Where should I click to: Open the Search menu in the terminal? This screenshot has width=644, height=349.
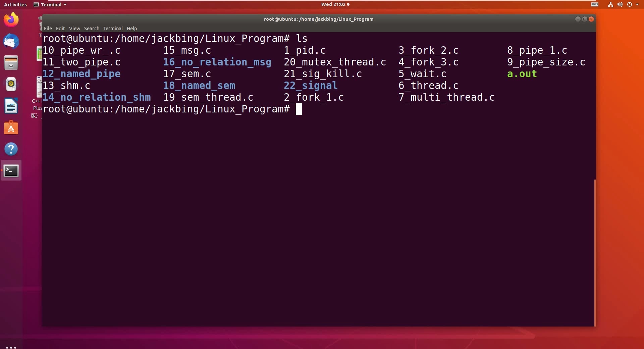92,29
